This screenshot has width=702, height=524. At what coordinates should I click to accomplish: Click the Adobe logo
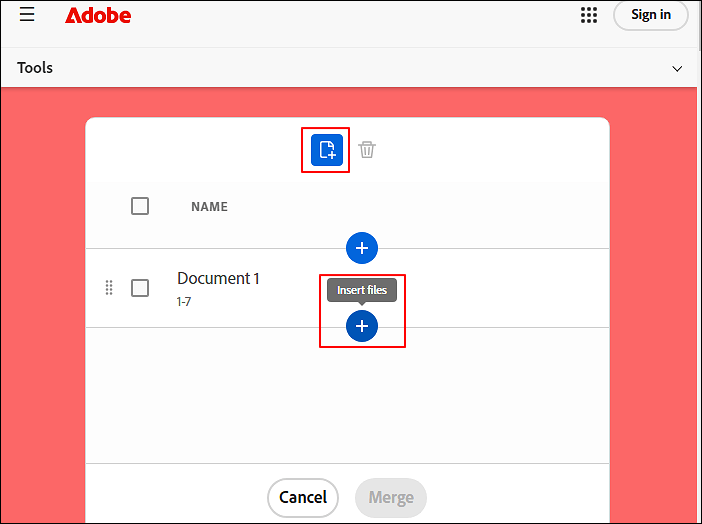pos(98,15)
